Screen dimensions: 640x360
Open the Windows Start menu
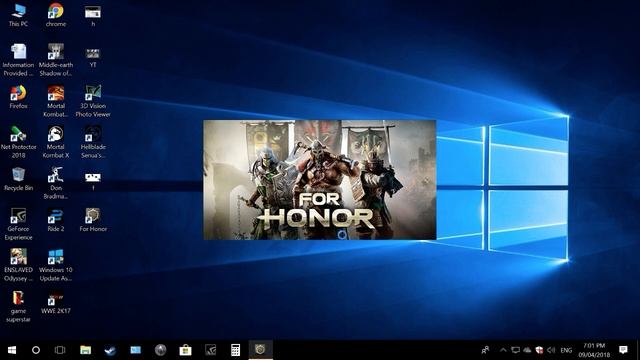coord(12,350)
